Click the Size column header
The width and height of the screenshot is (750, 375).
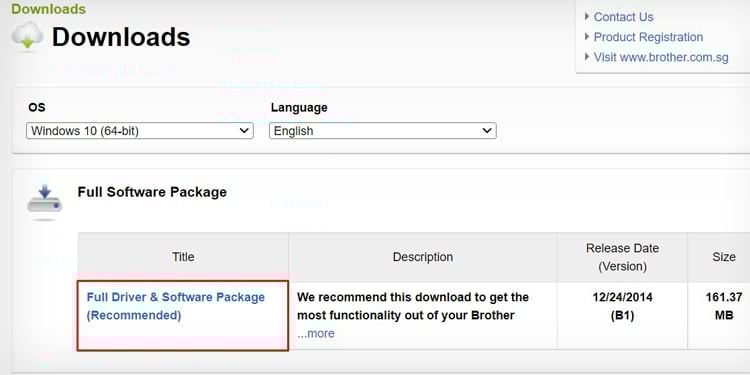click(x=724, y=257)
